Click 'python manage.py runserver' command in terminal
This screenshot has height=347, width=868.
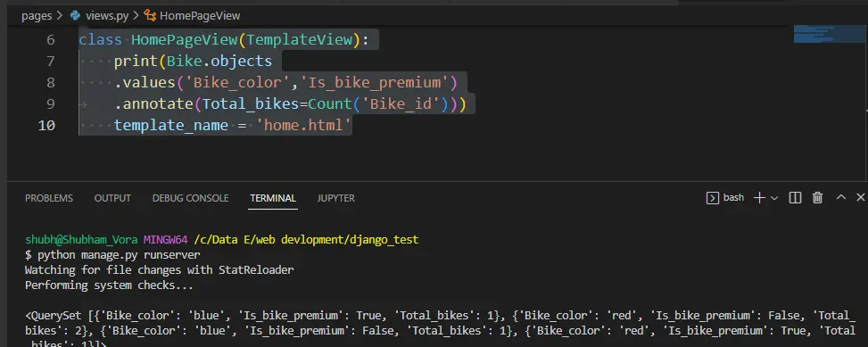119,255
